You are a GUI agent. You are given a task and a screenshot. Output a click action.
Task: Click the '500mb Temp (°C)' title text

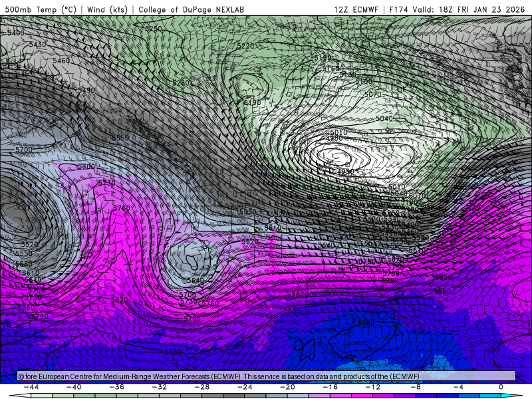(x=41, y=9)
